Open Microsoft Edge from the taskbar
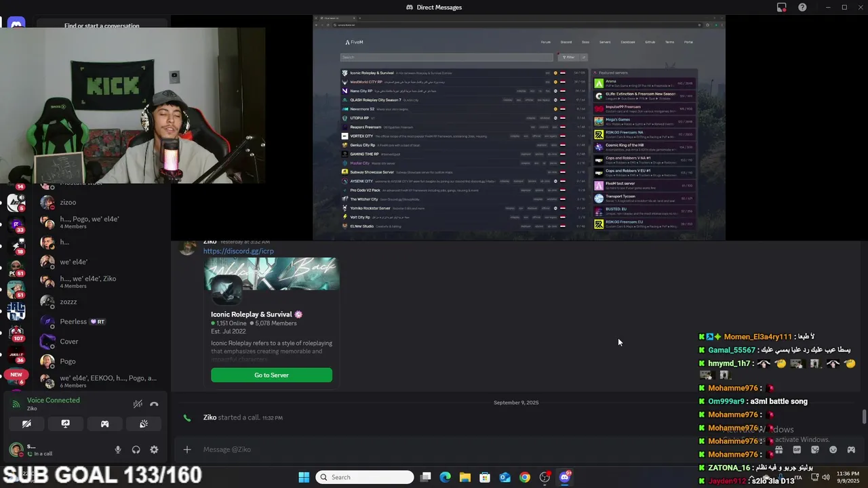Screen dimensions: 868x488 (x=445, y=477)
